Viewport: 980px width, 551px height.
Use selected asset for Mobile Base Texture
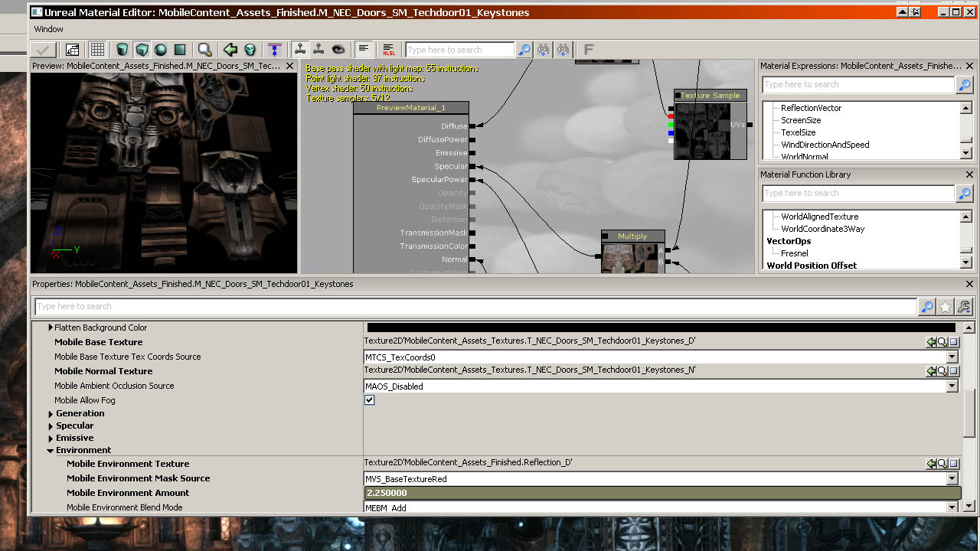click(x=932, y=342)
